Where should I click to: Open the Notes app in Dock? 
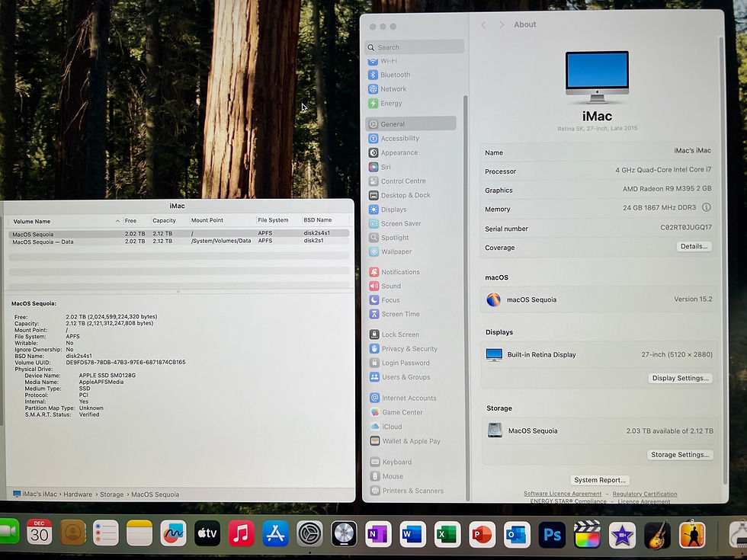tap(139, 533)
